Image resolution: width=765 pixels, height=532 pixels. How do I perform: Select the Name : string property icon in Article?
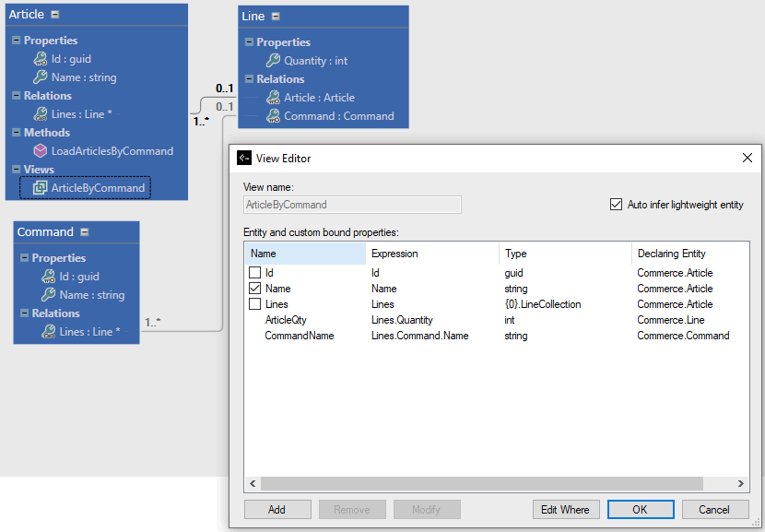pos(41,77)
